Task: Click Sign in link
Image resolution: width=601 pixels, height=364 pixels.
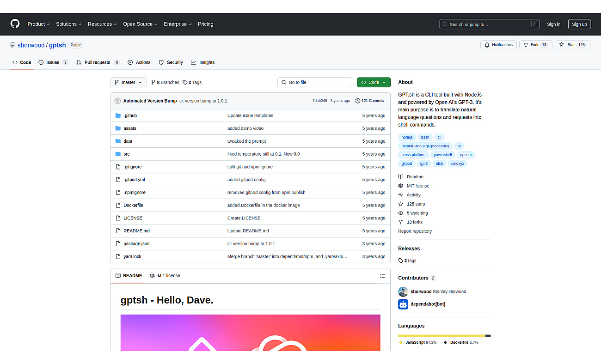Action: 553,24
